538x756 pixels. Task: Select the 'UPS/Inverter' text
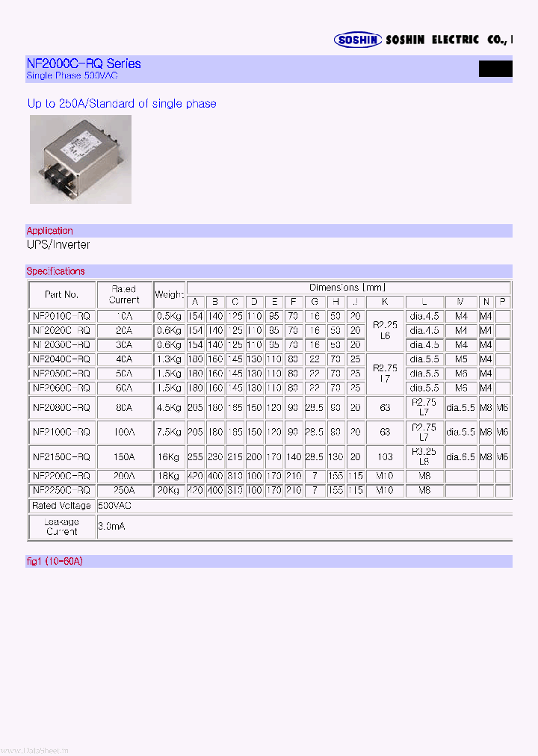(58, 245)
